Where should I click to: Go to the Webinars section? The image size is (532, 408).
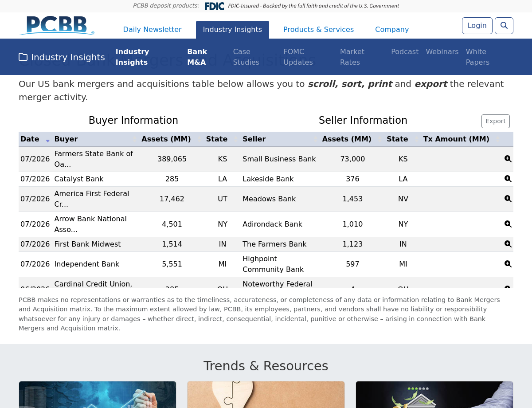coord(442,51)
